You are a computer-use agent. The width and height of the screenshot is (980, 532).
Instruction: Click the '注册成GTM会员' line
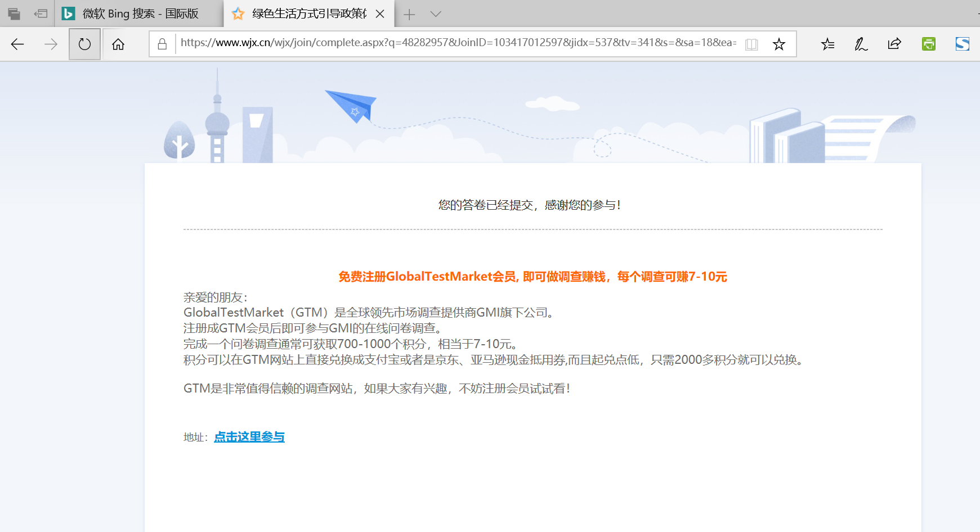[x=313, y=328]
